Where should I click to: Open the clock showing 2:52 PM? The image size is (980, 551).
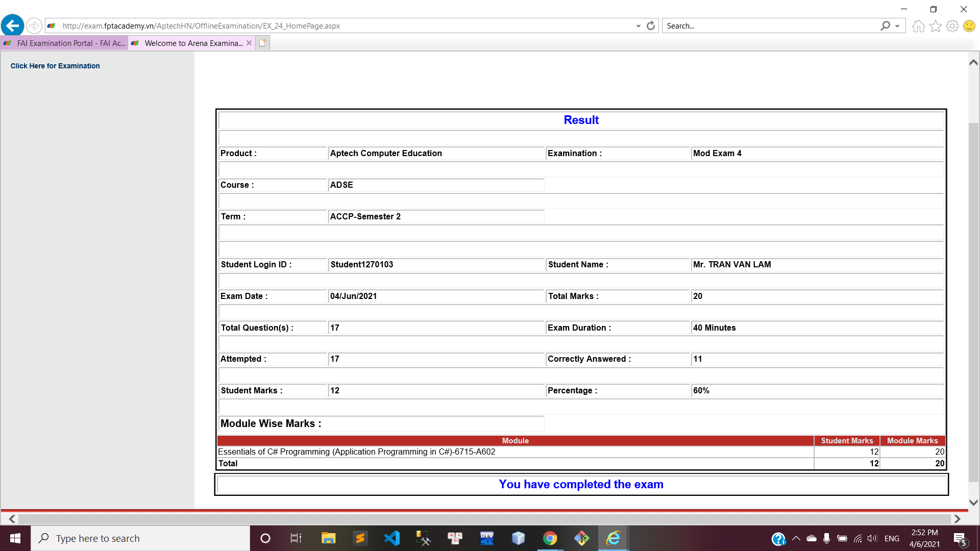pyautogui.click(x=924, y=538)
